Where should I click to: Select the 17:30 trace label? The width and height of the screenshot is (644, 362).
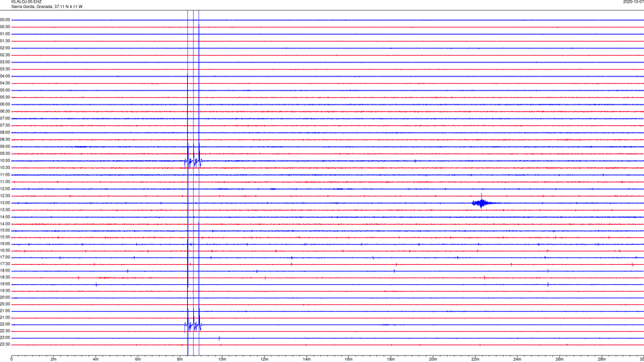click(5, 264)
